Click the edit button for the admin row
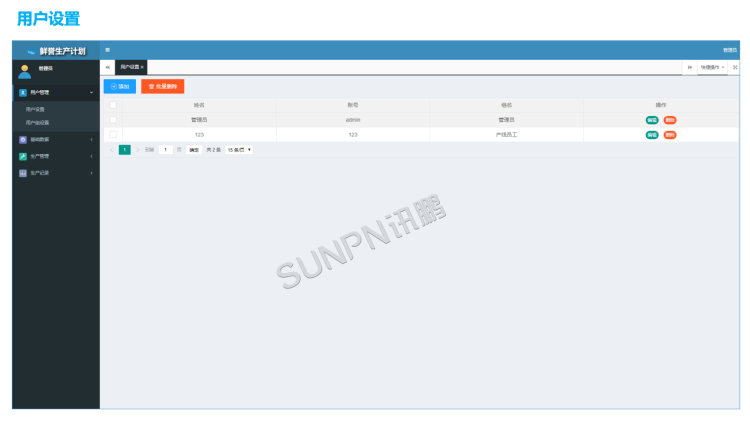 652,119
